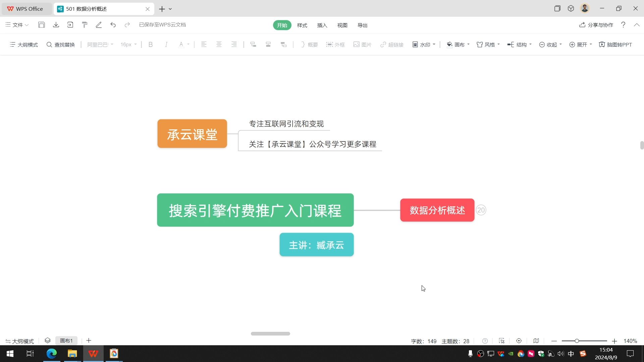
Task: Align text left
Action: pyautogui.click(x=204, y=45)
